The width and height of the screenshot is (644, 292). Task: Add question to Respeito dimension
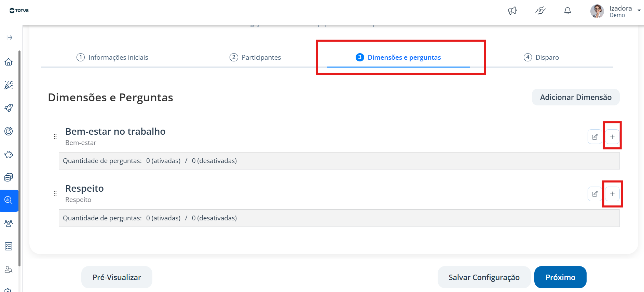(612, 194)
